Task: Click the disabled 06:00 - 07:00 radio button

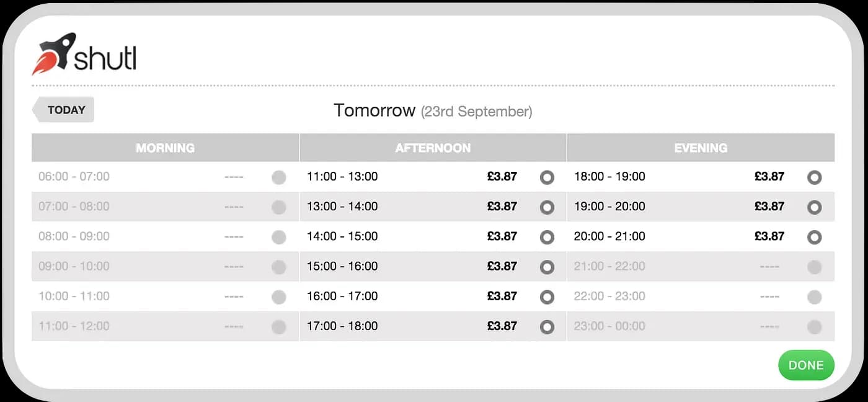Action: coord(279,177)
